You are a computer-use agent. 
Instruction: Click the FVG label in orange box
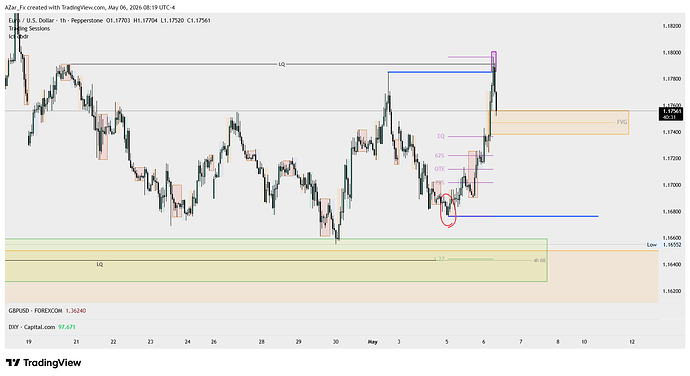[x=621, y=122]
